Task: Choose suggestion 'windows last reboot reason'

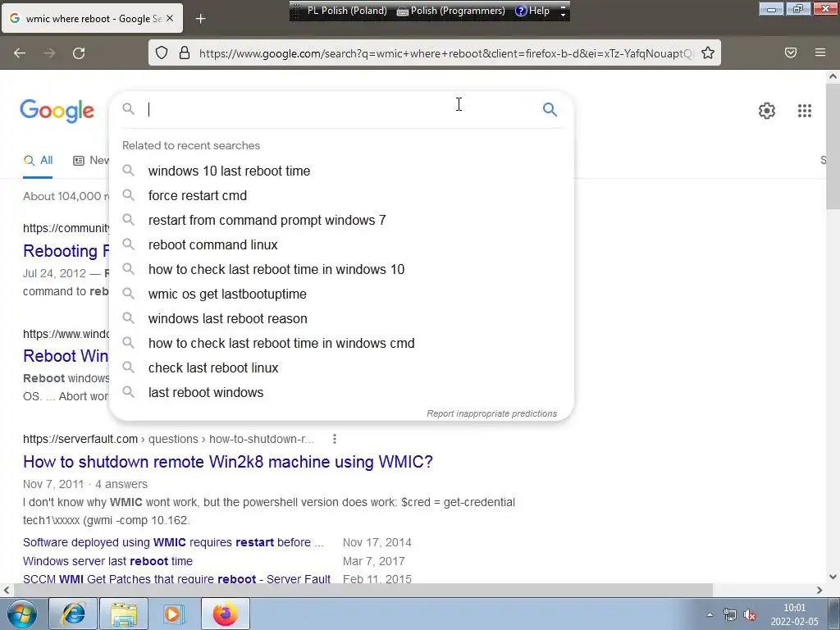Action: point(341,319)
